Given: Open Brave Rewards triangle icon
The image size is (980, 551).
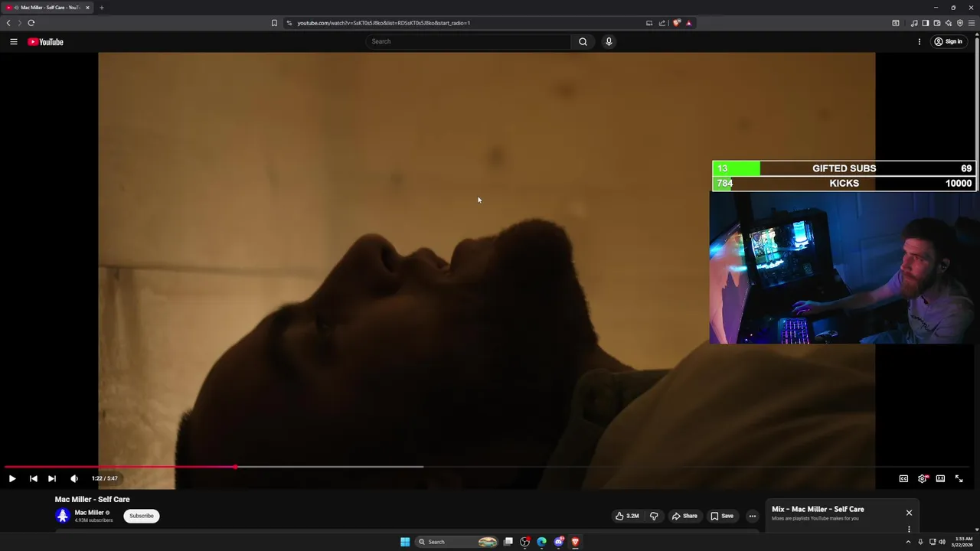Looking at the screenshot, I should point(688,23).
